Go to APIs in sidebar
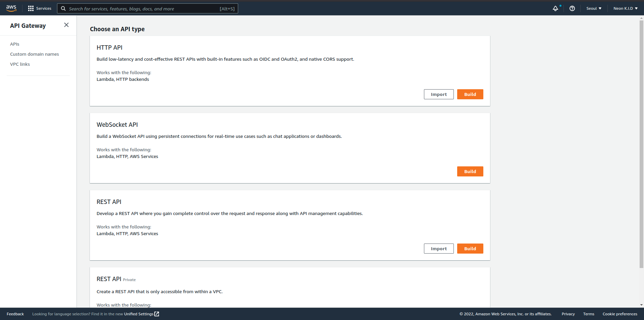Image resolution: width=644 pixels, height=320 pixels. click(15, 44)
